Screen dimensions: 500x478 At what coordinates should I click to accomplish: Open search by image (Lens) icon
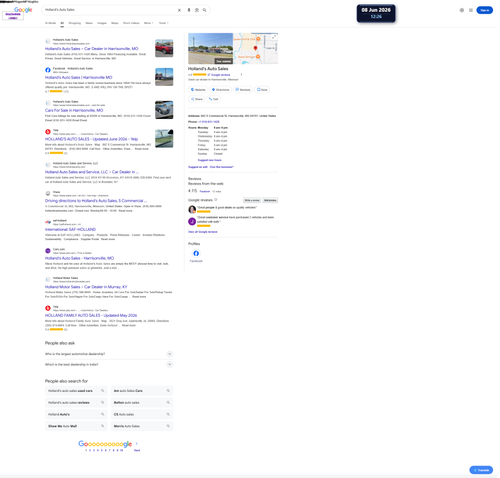coord(197,10)
